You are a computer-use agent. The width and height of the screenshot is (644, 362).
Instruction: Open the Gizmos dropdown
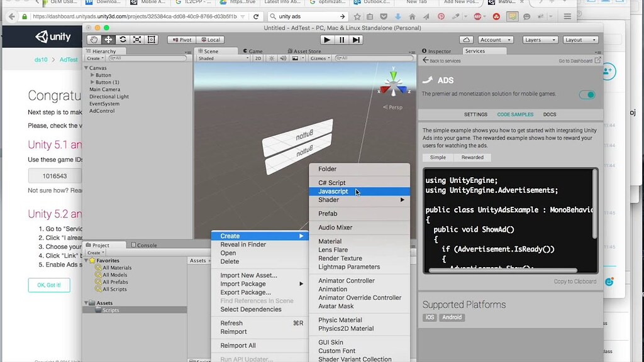pyautogui.click(x=319, y=58)
